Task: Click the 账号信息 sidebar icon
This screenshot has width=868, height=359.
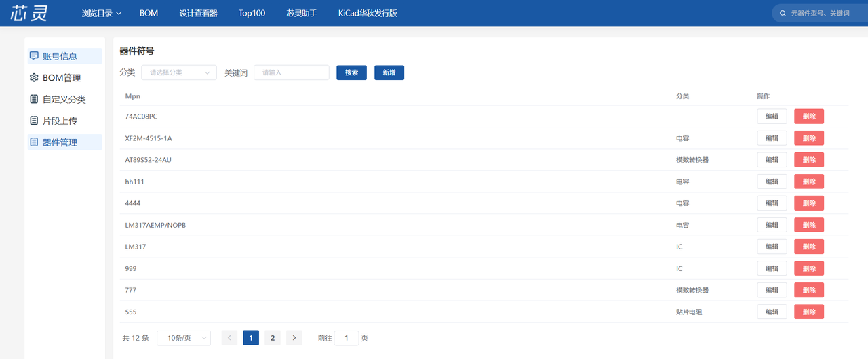Action: point(34,56)
